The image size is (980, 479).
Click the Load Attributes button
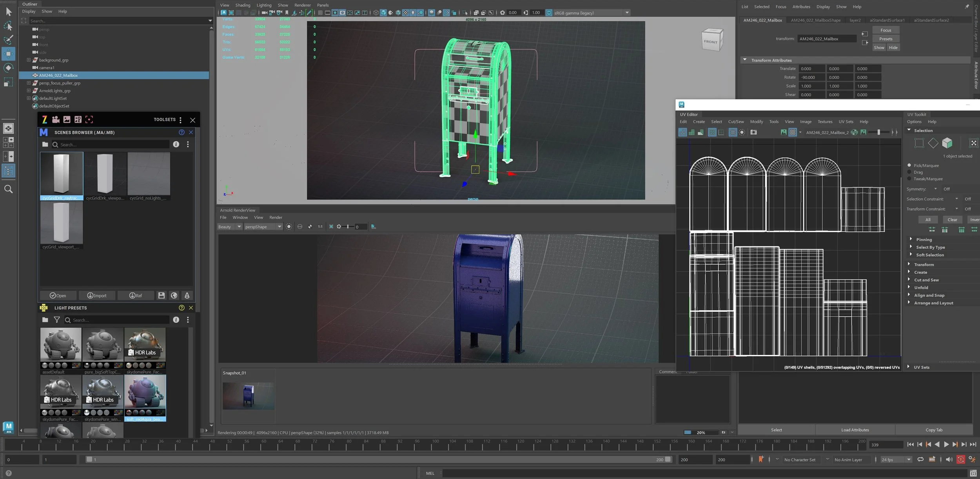[x=855, y=430]
